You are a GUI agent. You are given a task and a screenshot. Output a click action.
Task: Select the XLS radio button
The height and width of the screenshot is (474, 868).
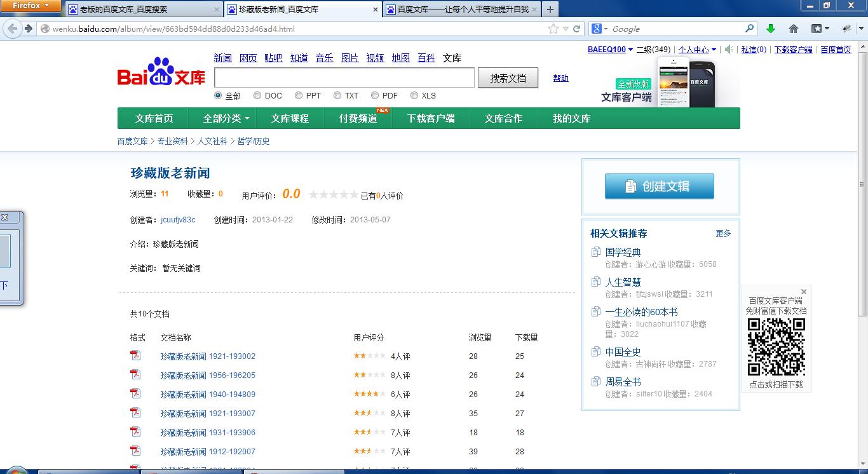tap(414, 95)
